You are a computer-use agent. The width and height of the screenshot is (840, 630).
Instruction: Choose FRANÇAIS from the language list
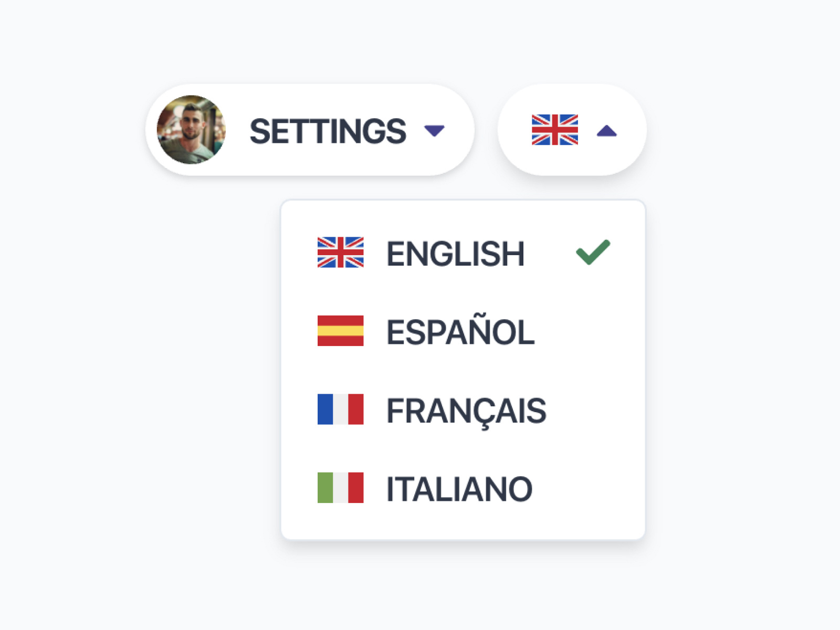click(466, 411)
